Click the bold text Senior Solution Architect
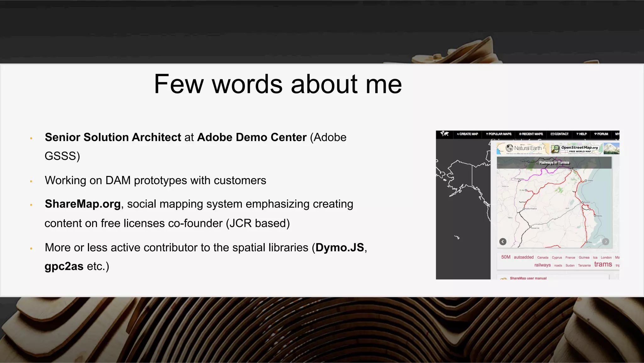The width and height of the screenshot is (644, 363). (113, 137)
